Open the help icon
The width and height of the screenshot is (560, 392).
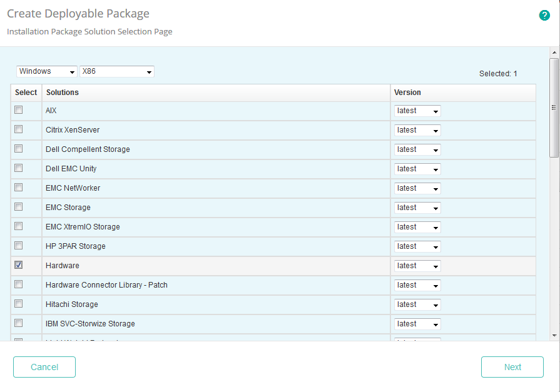pos(544,15)
